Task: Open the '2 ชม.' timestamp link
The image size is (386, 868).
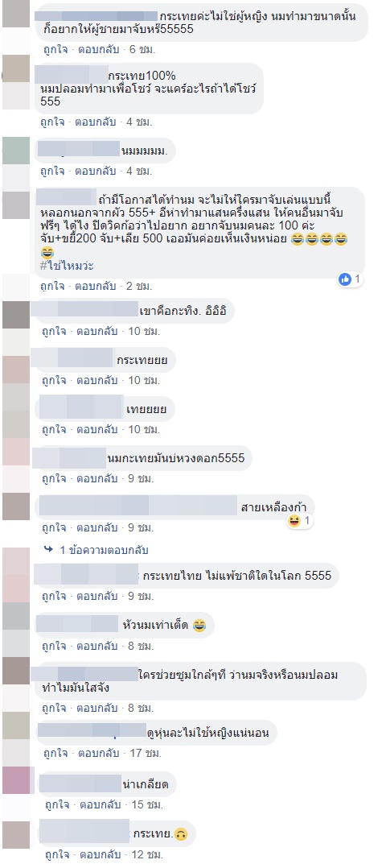Action: pyautogui.click(x=142, y=286)
